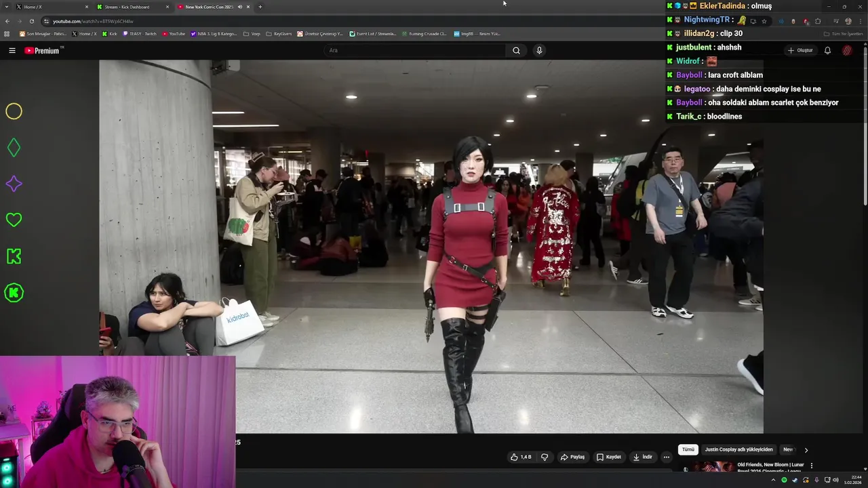Click the YouTube search field 'Ara'

[415, 50]
